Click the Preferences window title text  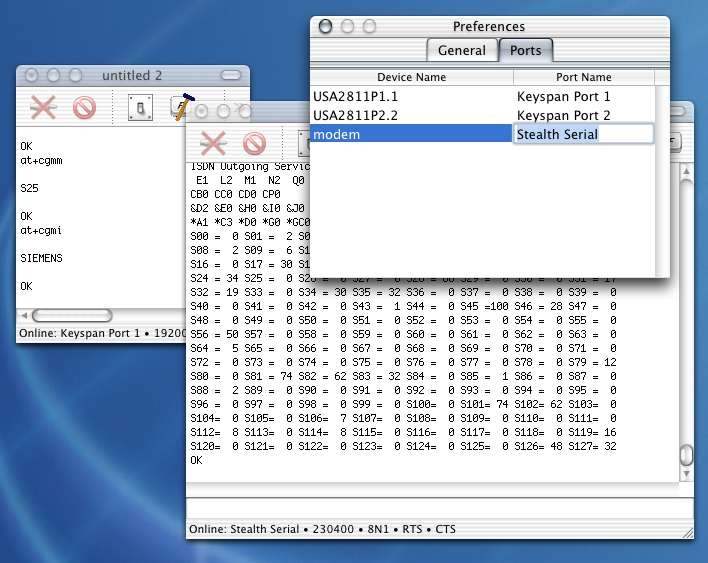click(489, 27)
